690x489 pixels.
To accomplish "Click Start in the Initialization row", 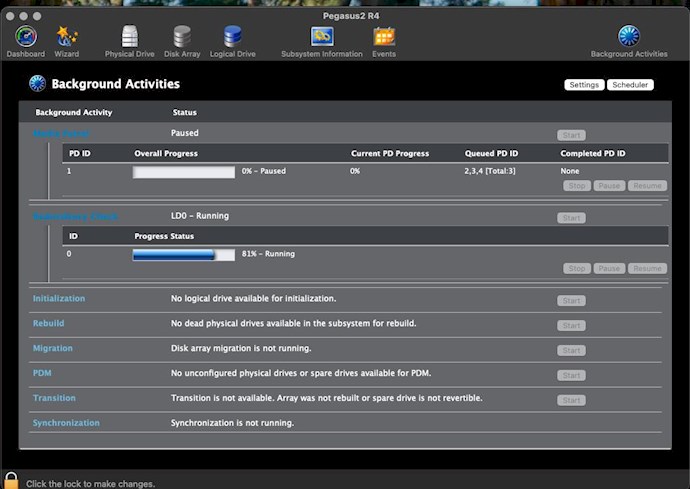I will [x=571, y=301].
